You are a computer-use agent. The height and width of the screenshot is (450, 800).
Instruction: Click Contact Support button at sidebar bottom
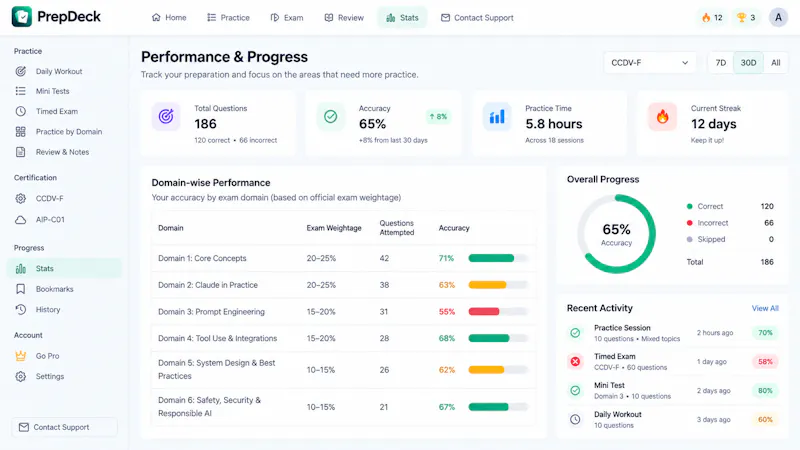tap(64, 427)
